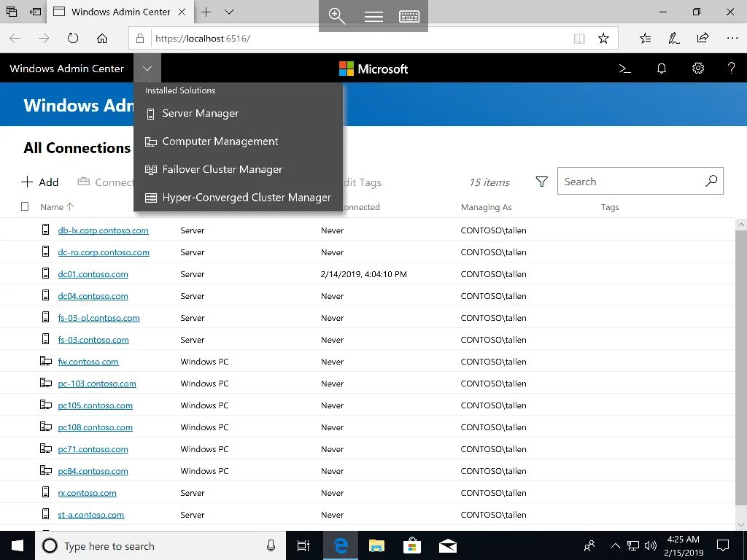Select the checkbox for dc01.contoso.com row
This screenshot has height=560, width=747.
click(24, 274)
